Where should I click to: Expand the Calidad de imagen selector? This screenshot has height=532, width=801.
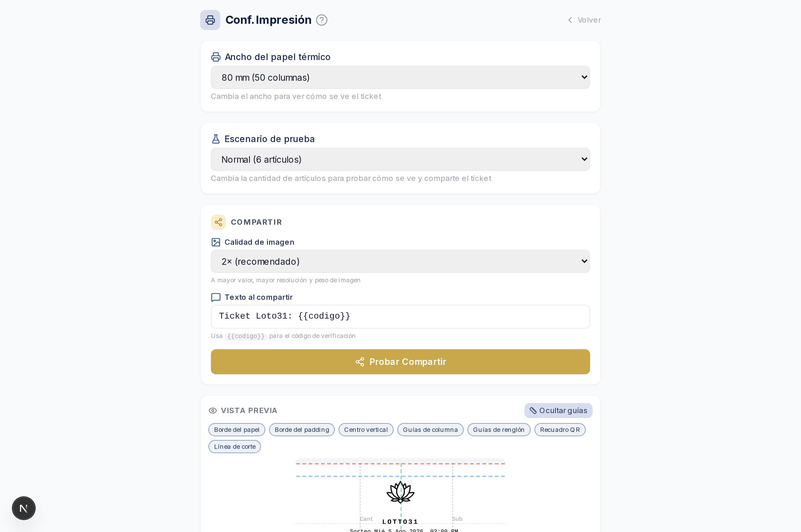[x=400, y=262]
